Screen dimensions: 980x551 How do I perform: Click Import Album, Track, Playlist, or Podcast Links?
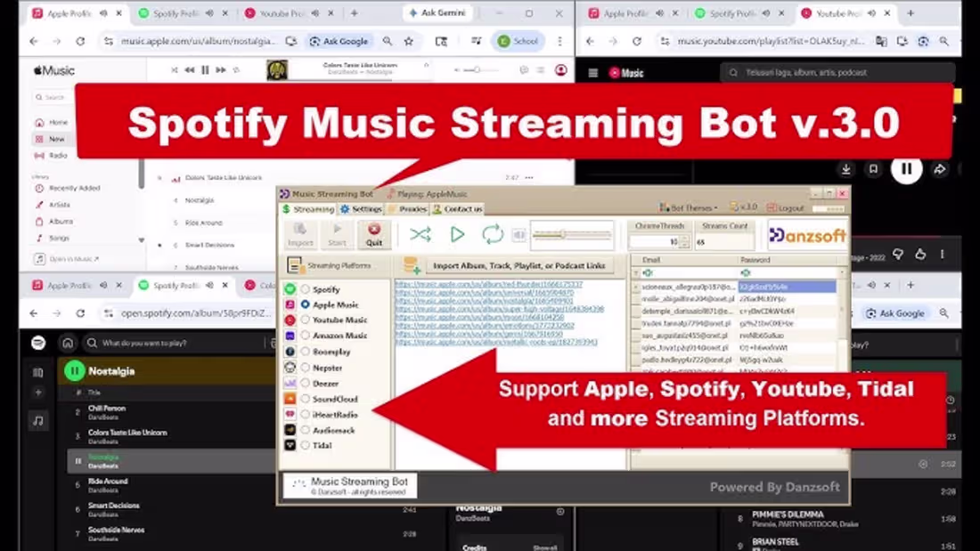(x=519, y=265)
